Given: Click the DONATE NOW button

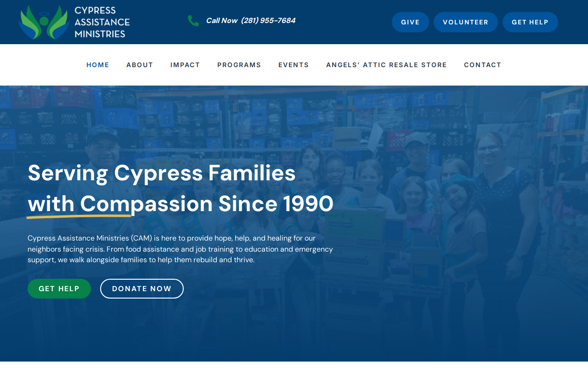Looking at the screenshot, I should click(x=142, y=289).
